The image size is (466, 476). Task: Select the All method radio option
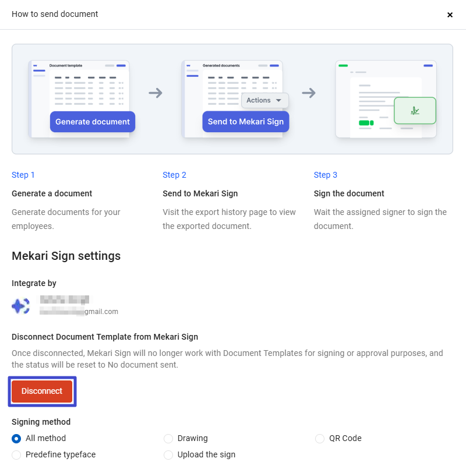tap(16, 439)
